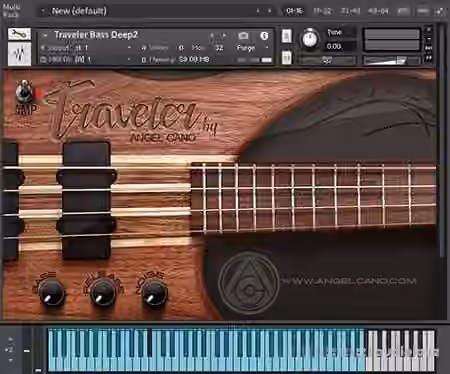Load the next instrument with the right arrow
The height and width of the screenshot is (374, 450).
coord(224,35)
